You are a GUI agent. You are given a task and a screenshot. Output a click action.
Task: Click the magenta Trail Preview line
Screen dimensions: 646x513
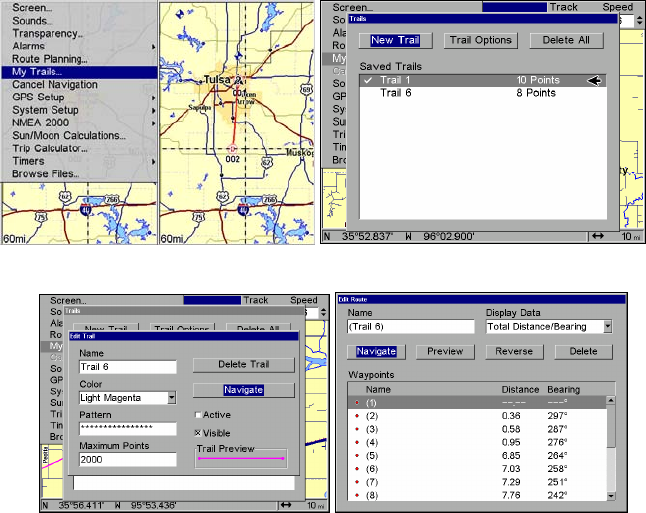pos(240,459)
